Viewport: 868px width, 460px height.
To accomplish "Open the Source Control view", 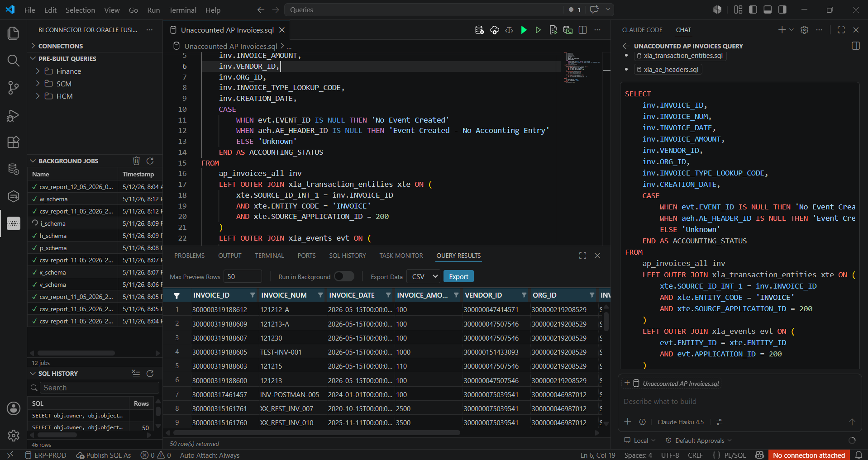I will (x=13, y=88).
